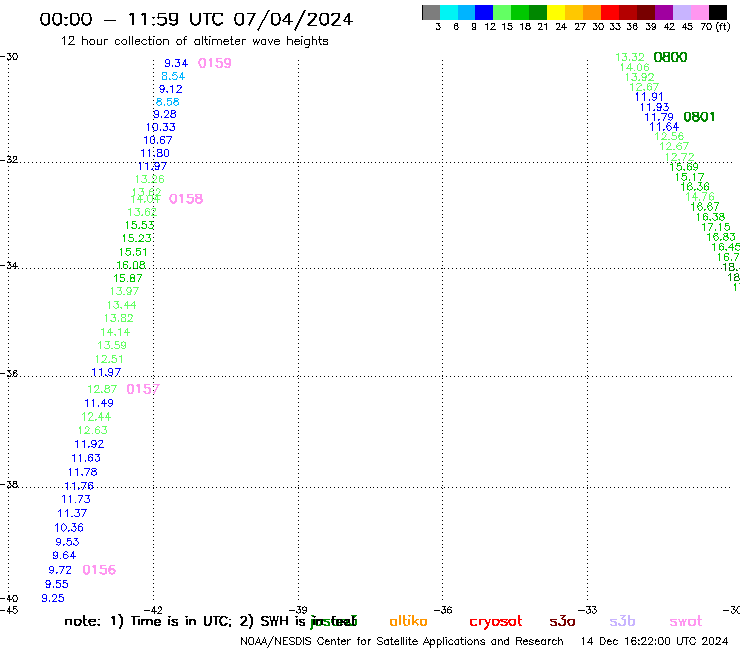The image size is (740, 650).
Task: Click the swot satellite legend label
Action: (686, 621)
